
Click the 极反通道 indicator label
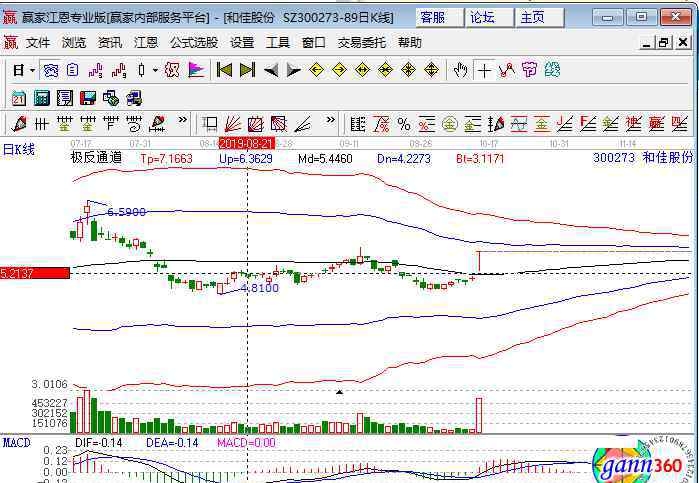click(96, 158)
